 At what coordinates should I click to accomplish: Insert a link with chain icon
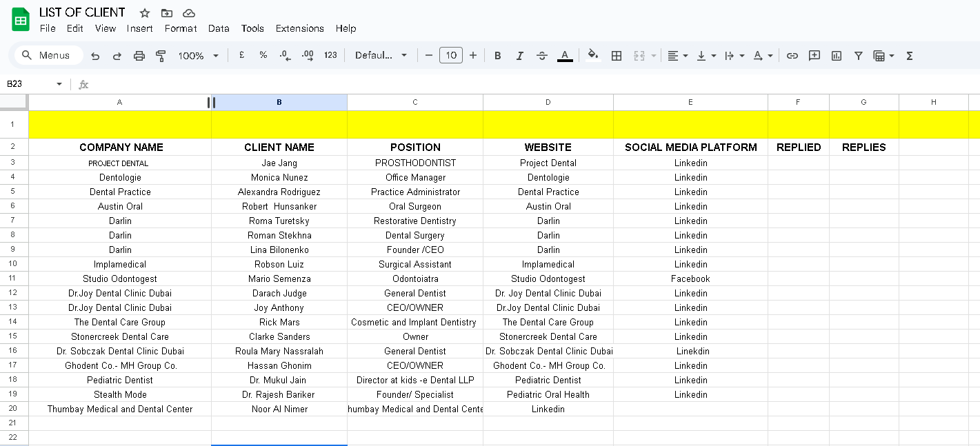792,56
